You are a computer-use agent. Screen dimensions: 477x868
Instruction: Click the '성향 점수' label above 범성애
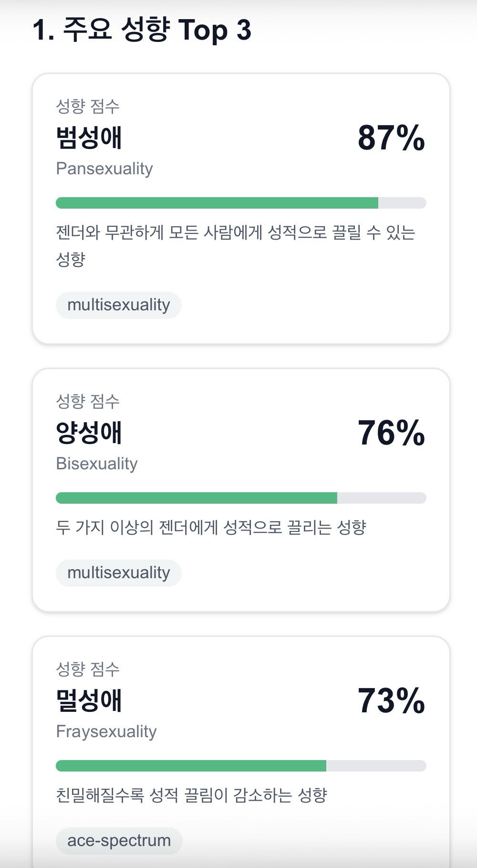(x=88, y=106)
